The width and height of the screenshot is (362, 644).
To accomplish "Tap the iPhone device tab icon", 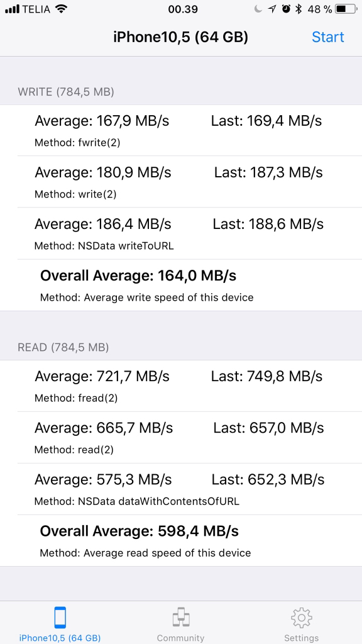I will 60,618.
